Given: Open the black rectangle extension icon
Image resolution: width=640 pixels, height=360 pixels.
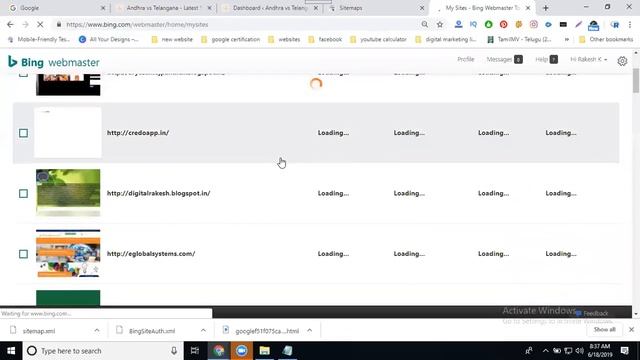Looking at the screenshot, I should click(x=563, y=24).
